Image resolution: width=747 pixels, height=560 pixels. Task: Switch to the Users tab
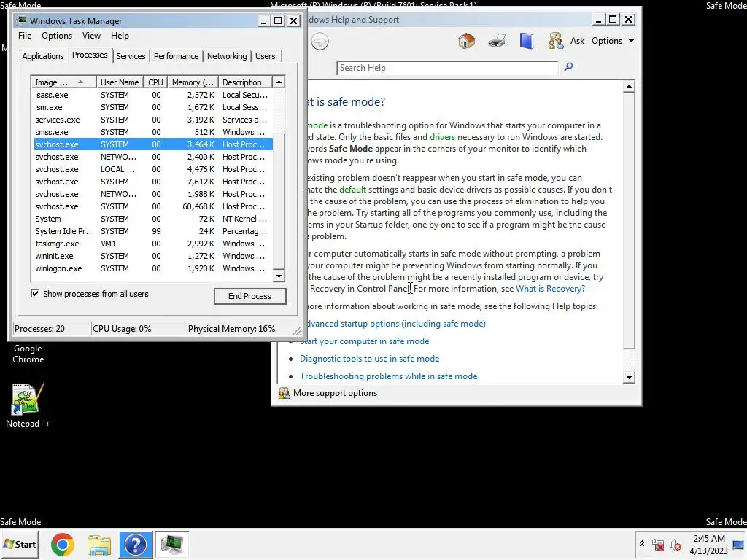[x=265, y=56]
